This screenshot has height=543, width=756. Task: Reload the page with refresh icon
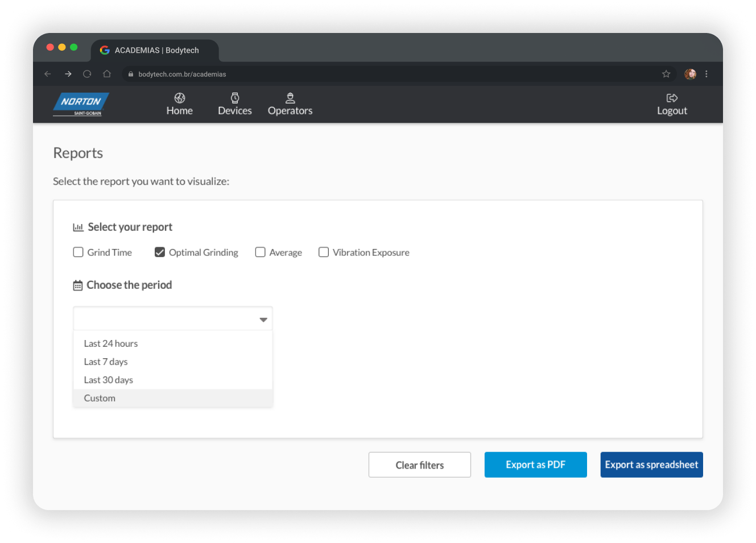[87, 74]
